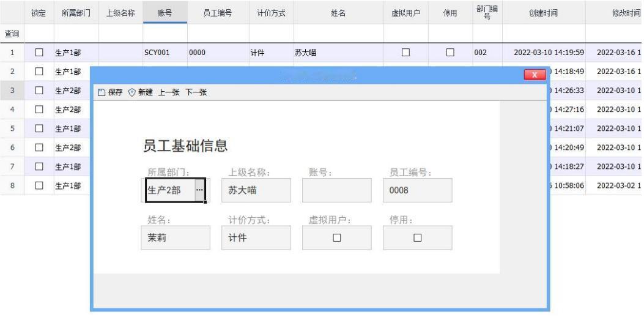This screenshot has height=331, width=644.
Task: Toggle 停用 checkbox in the form
Action: [x=417, y=238]
